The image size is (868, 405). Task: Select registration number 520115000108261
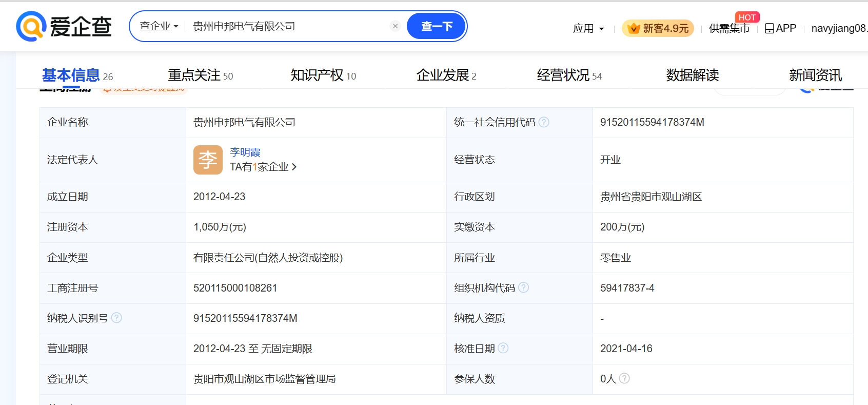[235, 288]
